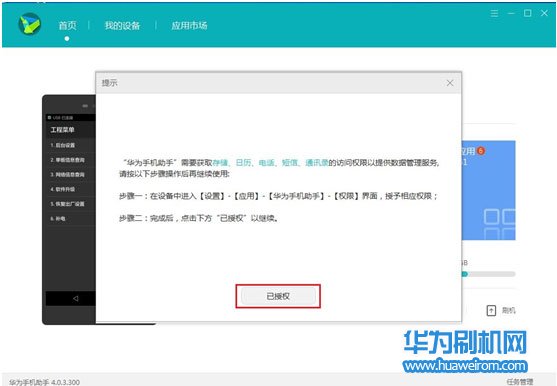
Task: Click the USB 已连接 status on phone
Action: pyautogui.click(x=61, y=118)
